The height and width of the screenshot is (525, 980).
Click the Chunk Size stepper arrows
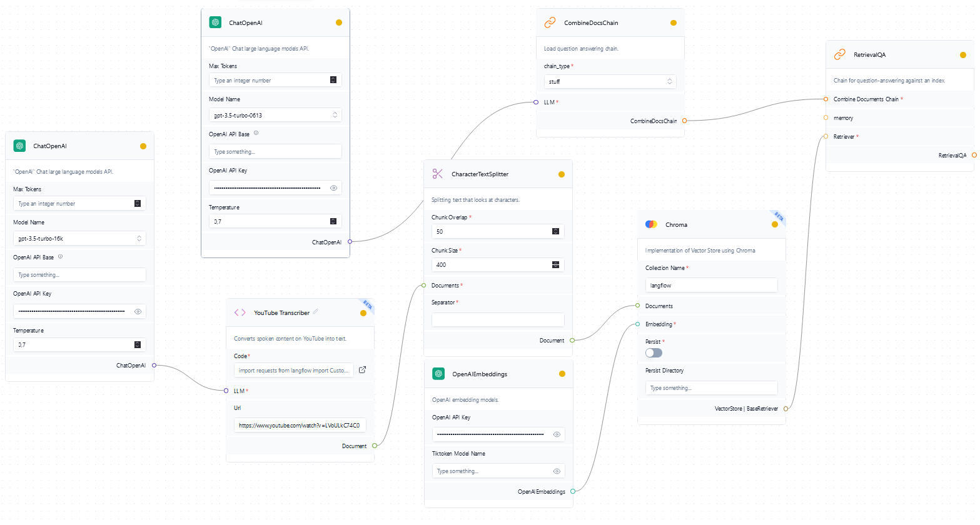point(555,265)
